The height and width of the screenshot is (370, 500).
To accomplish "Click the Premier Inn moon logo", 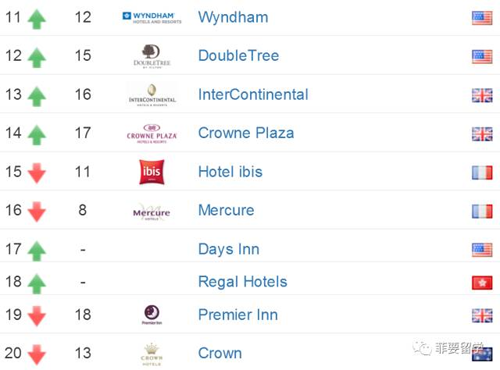I will point(152,315).
